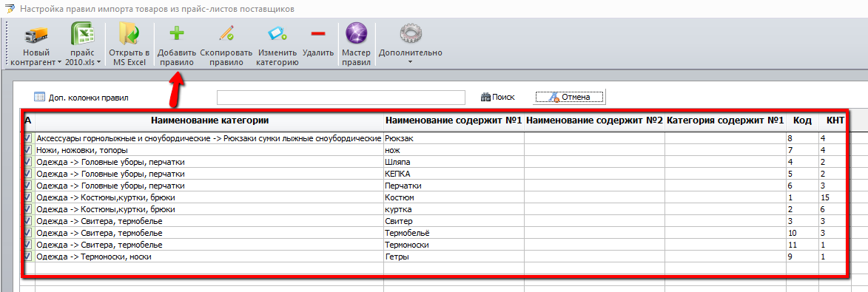
Task: Click Категория содержит №1 column header
Action: [x=725, y=120]
